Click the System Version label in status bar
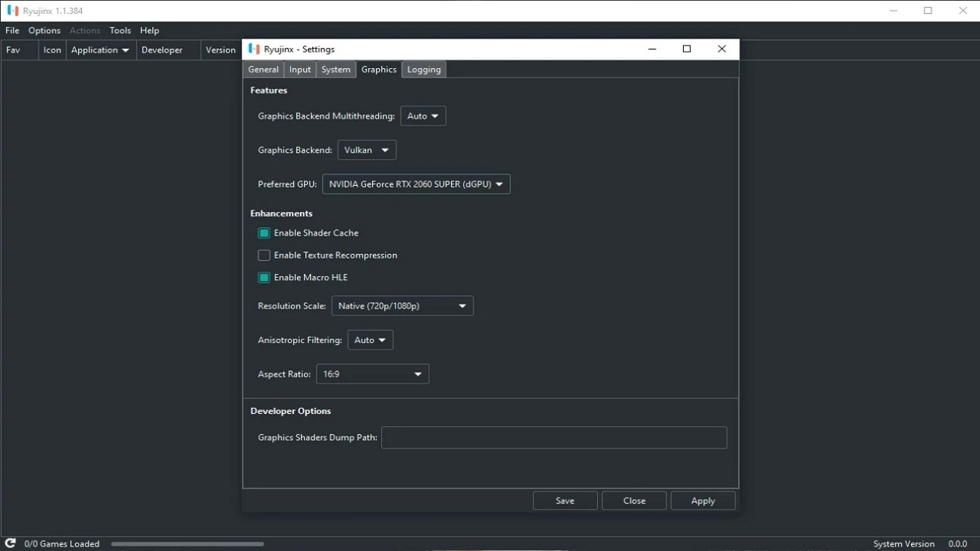This screenshot has width=980, height=551. [x=904, y=544]
